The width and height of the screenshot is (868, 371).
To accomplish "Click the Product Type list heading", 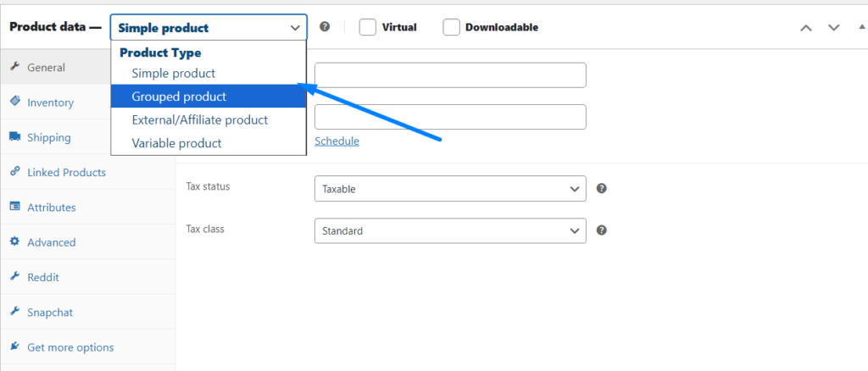I will point(160,53).
